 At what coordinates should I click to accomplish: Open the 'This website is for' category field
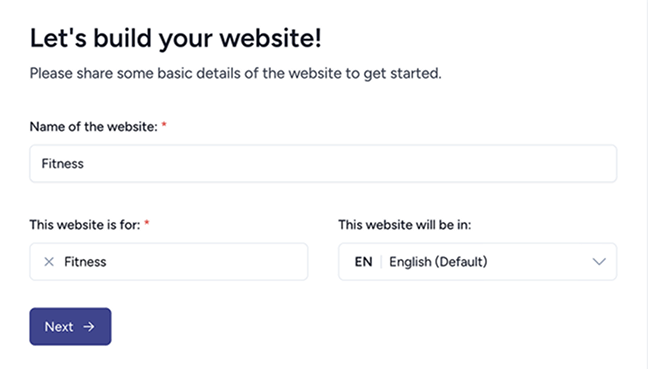tap(169, 262)
